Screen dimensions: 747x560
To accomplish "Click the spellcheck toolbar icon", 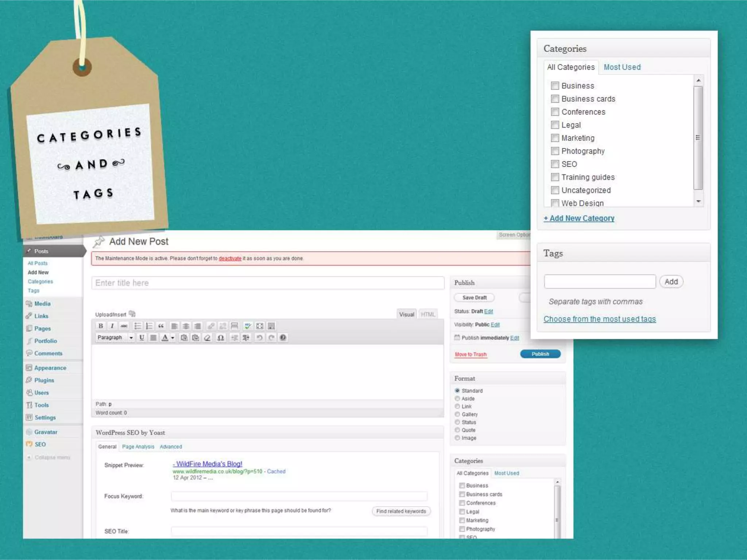I will (248, 326).
